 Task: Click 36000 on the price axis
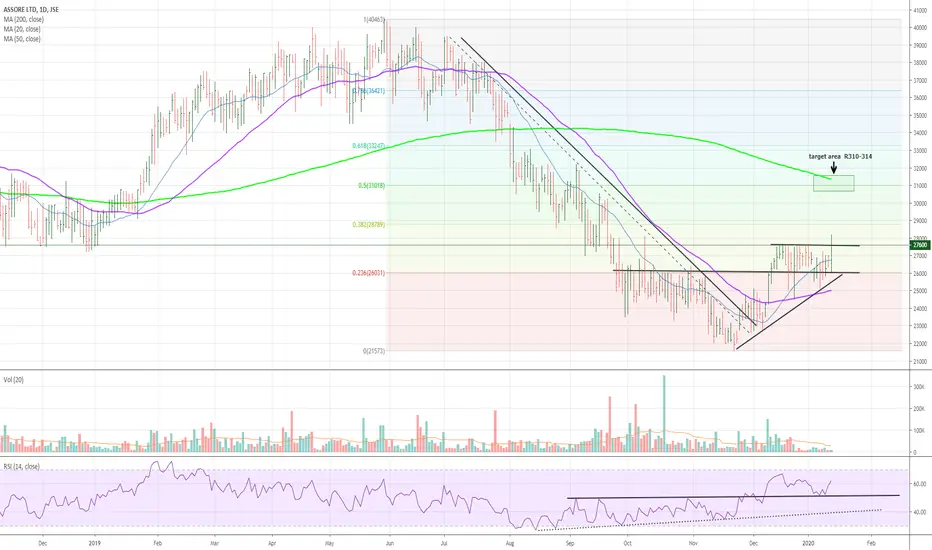[x=920, y=98]
